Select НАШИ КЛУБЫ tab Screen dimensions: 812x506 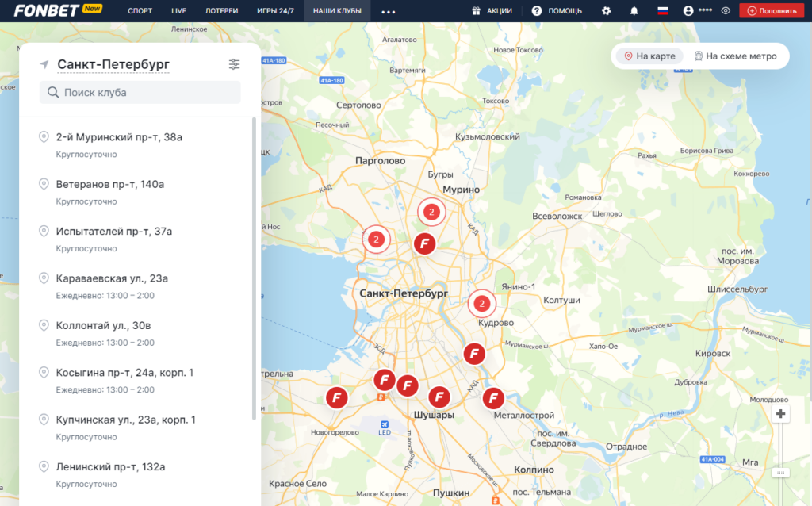[337, 11]
